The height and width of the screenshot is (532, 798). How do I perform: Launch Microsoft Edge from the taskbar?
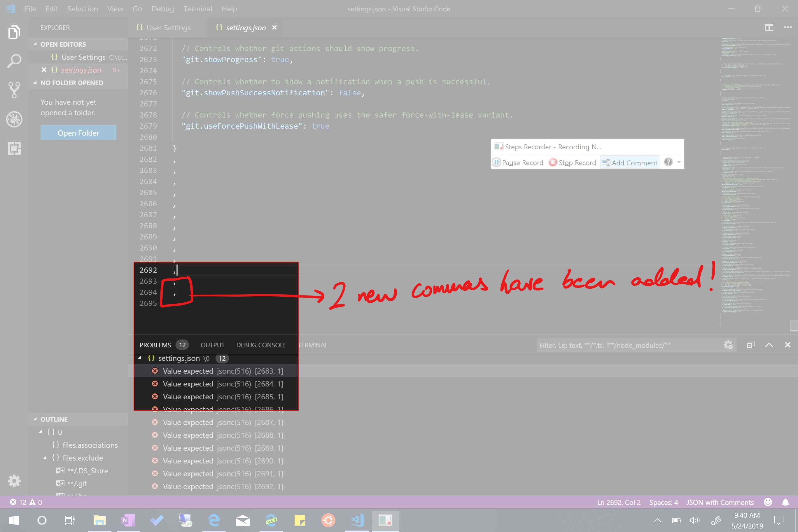click(x=214, y=520)
